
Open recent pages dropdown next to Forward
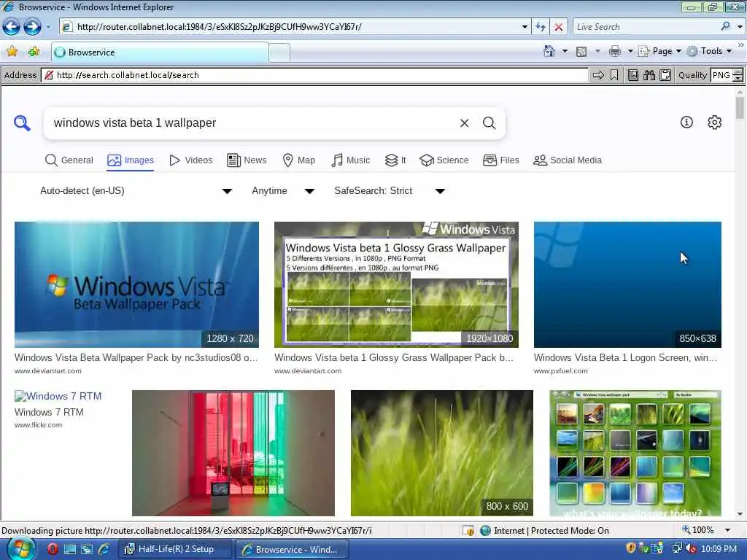point(49,27)
